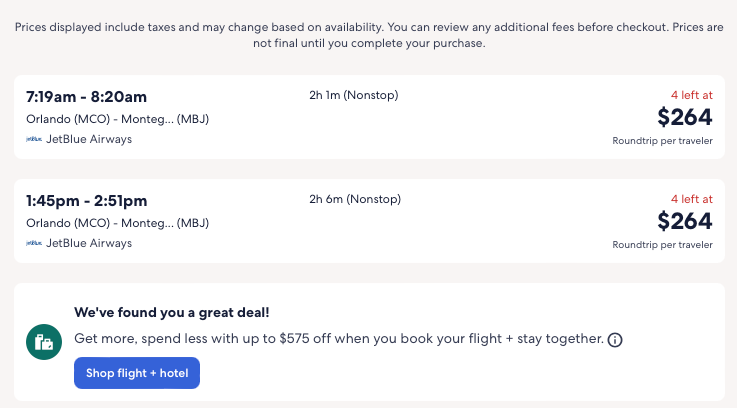Click JetBlue Airways label on the second flight
This screenshot has height=408, width=737.
[89, 243]
